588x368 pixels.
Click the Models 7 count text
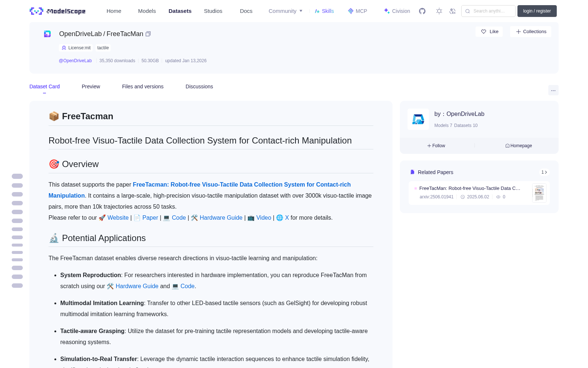(443, 125)
